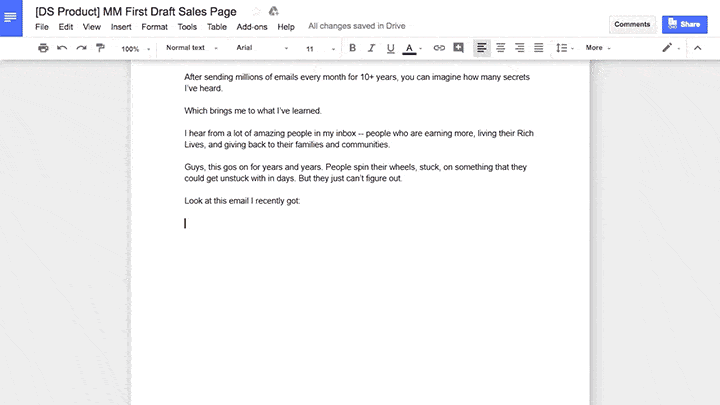Insert a link with the link icon
The height and width of the screenshot is (405, 720).
[x=439, y=48]
